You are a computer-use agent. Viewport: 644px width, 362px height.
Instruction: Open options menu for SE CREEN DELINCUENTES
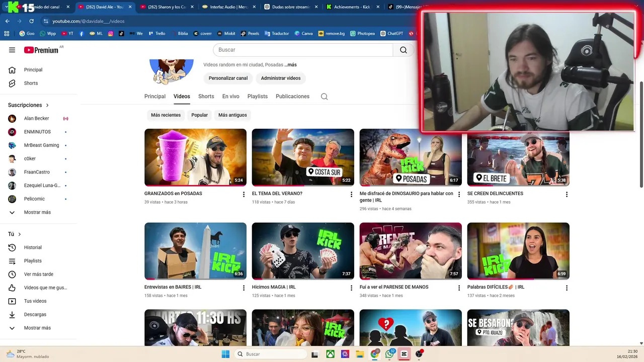(x=567, y=195)
